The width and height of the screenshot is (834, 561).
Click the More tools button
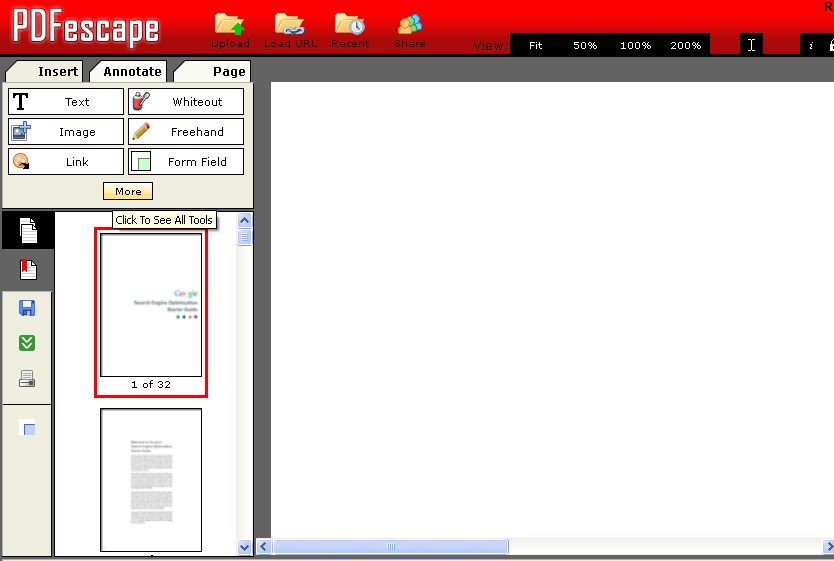point(128,191)
